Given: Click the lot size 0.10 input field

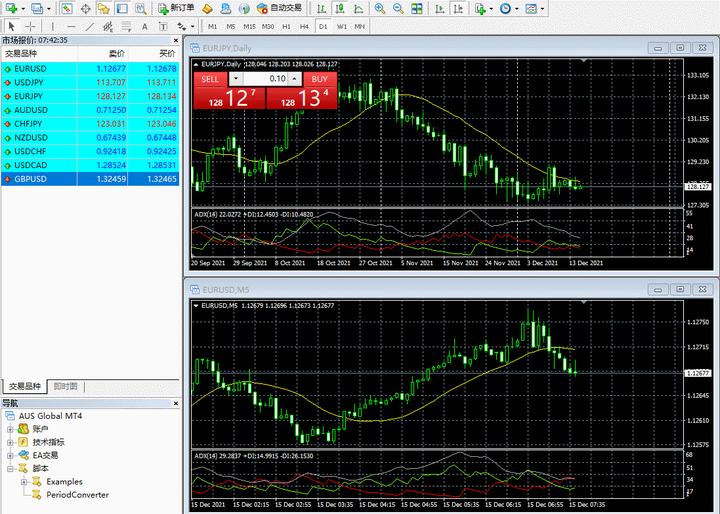Looking at the screenshot, I should [265, 79].
